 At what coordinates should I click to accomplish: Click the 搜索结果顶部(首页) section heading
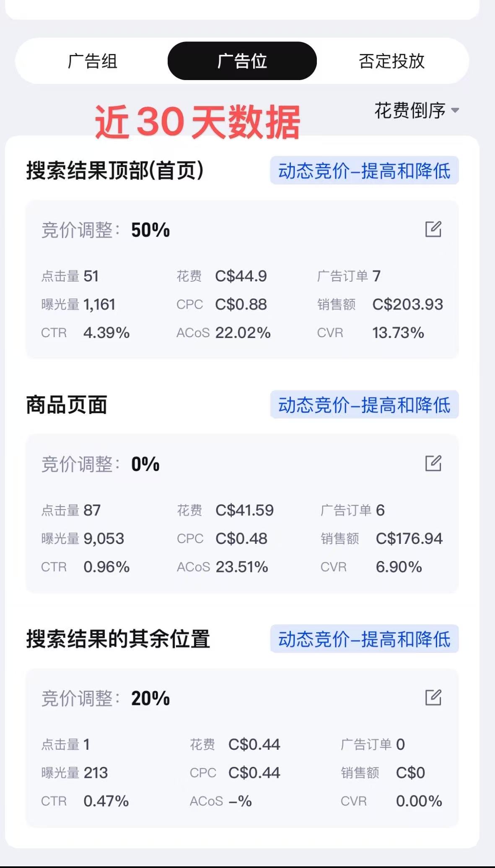115,171
